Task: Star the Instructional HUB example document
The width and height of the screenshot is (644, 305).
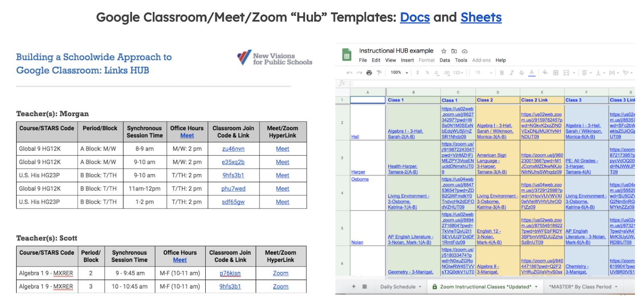Action: click(444, 51)
